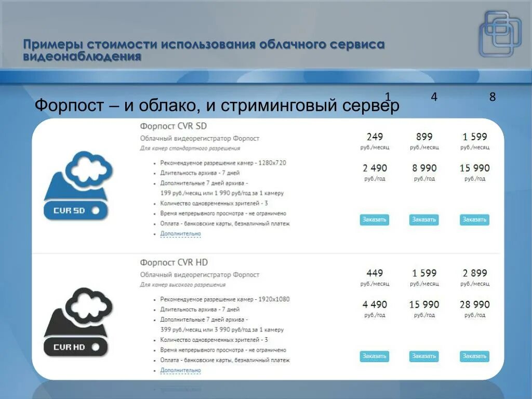The width and height of the screenshot is (532, 399).
Task: Click the camera count 8 column header
Action: (x=493, y=97)
